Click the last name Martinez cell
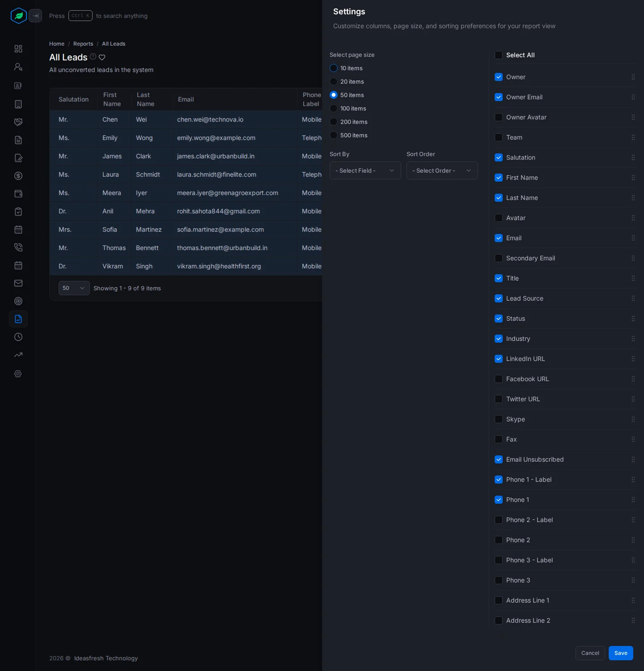Viewport: 644px width, 671px height. click(149, 229)
